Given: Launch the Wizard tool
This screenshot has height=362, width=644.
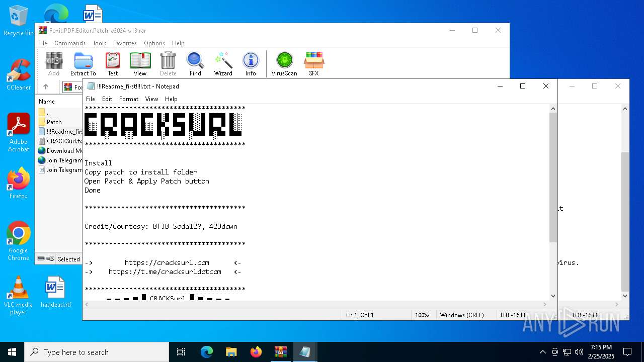Looking at the screenshot, I should tap(223, 64).
